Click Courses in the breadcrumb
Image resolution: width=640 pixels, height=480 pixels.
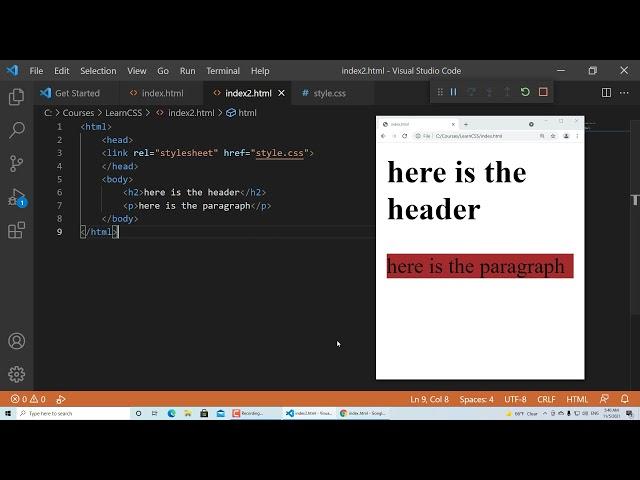(78, 113)
